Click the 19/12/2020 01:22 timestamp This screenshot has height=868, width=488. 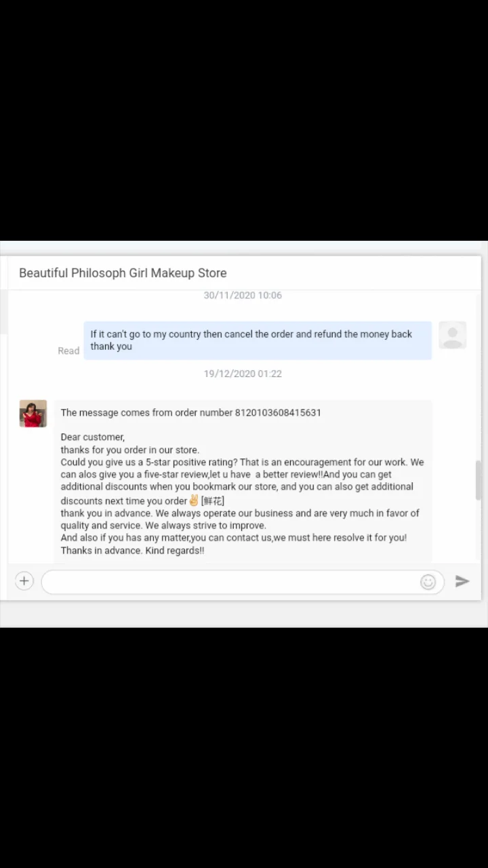(x=243, y=374)
